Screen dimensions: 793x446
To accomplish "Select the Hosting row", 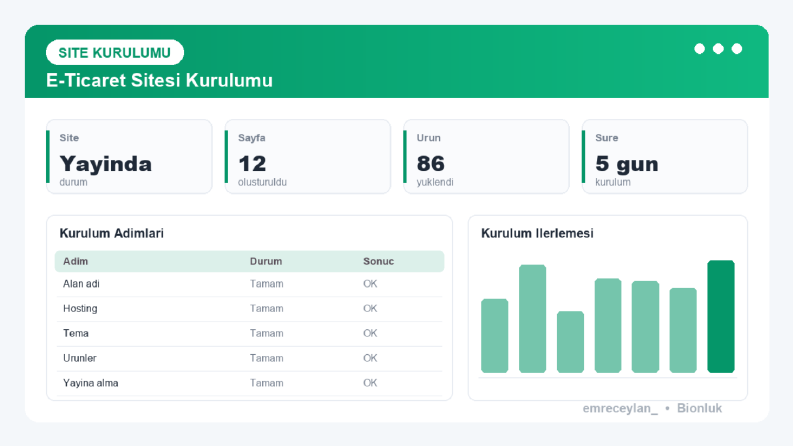I will point(249,309).
